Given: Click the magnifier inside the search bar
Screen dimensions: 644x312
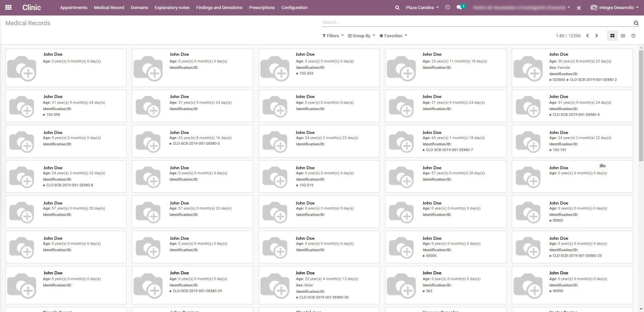Looking at the screenshot, I should tap(636, 23).
